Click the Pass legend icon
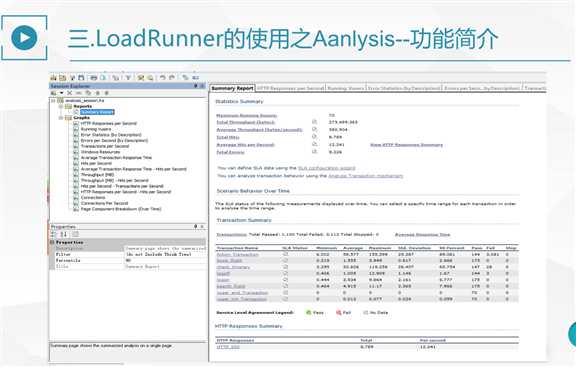 [x=309, y=312]
